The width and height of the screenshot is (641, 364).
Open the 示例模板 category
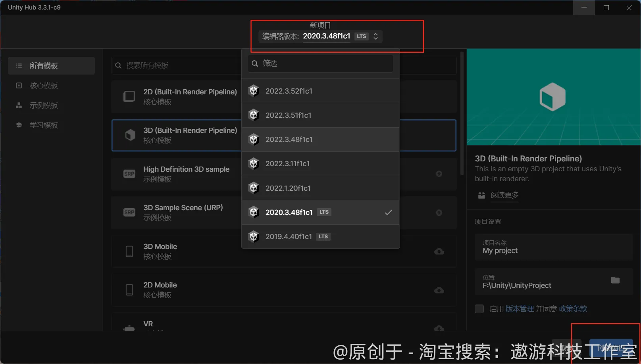[44, 105]
